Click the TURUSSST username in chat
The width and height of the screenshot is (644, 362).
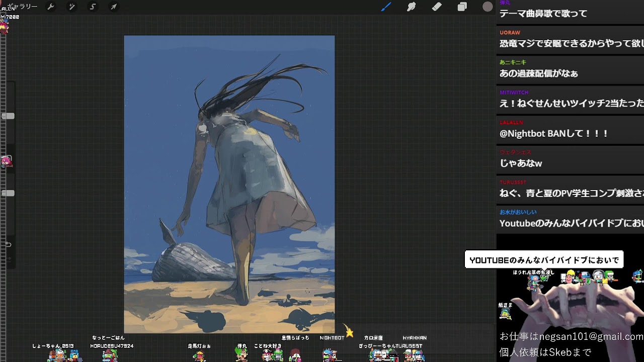(x=513, y=182)
